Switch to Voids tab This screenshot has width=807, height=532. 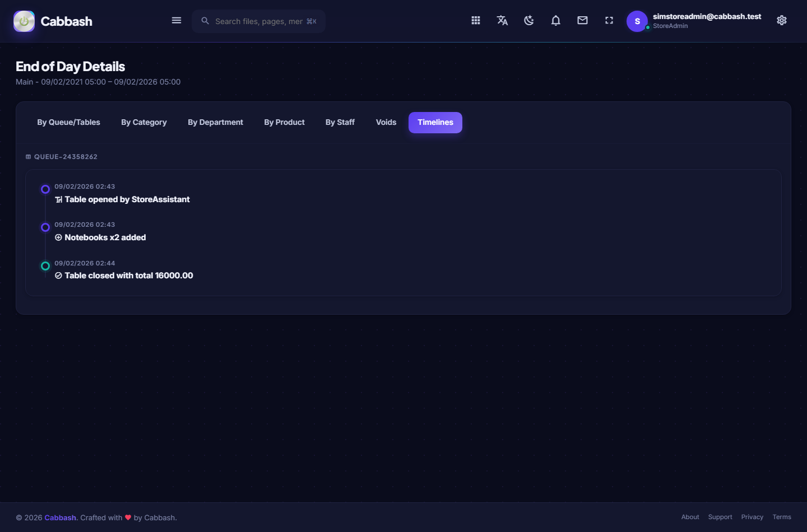(386, 122)
